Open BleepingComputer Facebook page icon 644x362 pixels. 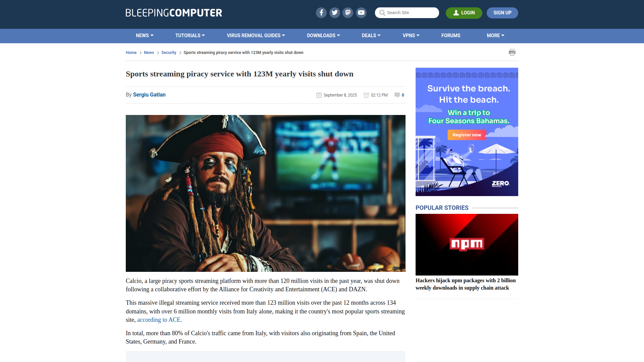coord(321,13)
